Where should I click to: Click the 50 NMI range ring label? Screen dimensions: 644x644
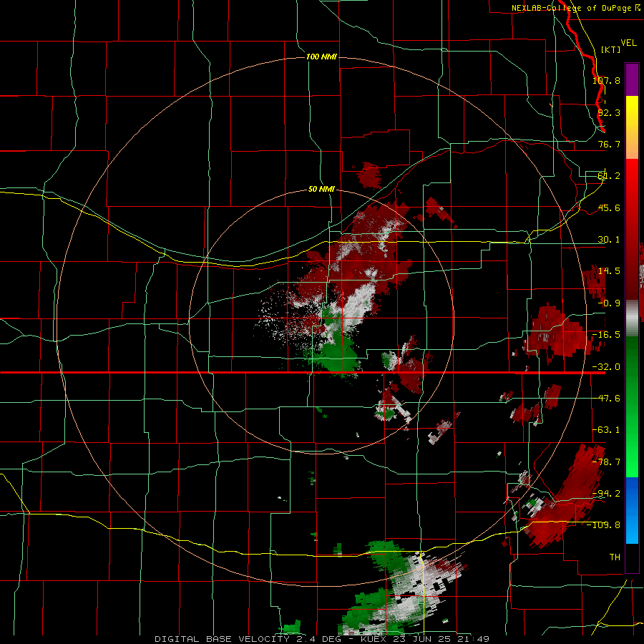[321, 189]
